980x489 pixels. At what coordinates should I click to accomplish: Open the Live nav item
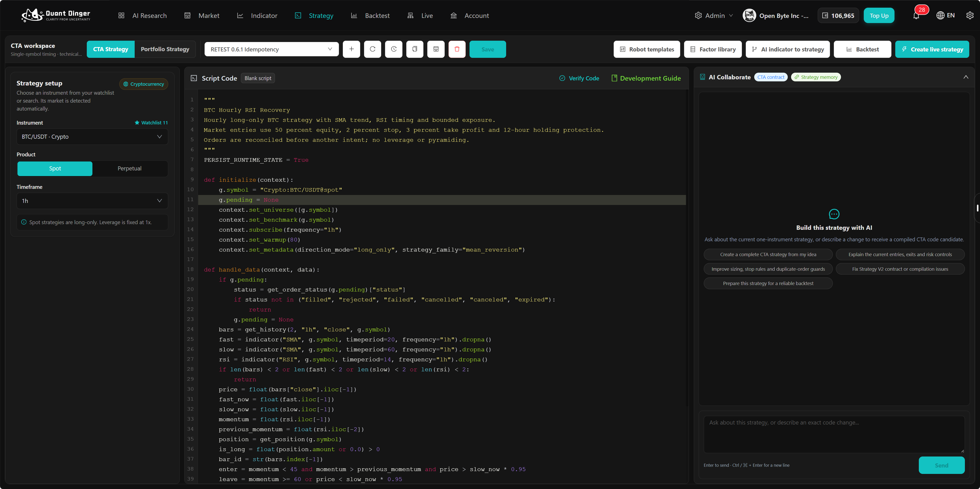[420, 16]
